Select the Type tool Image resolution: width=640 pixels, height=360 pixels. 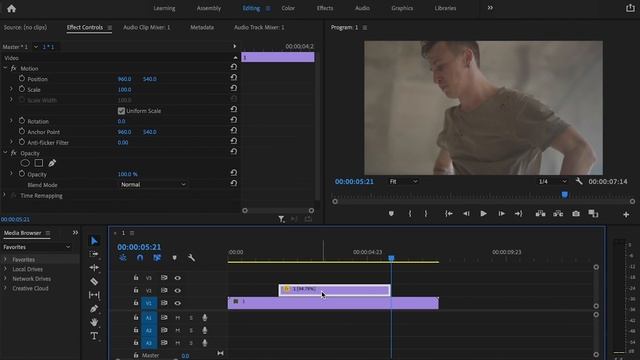pos(94,336)
